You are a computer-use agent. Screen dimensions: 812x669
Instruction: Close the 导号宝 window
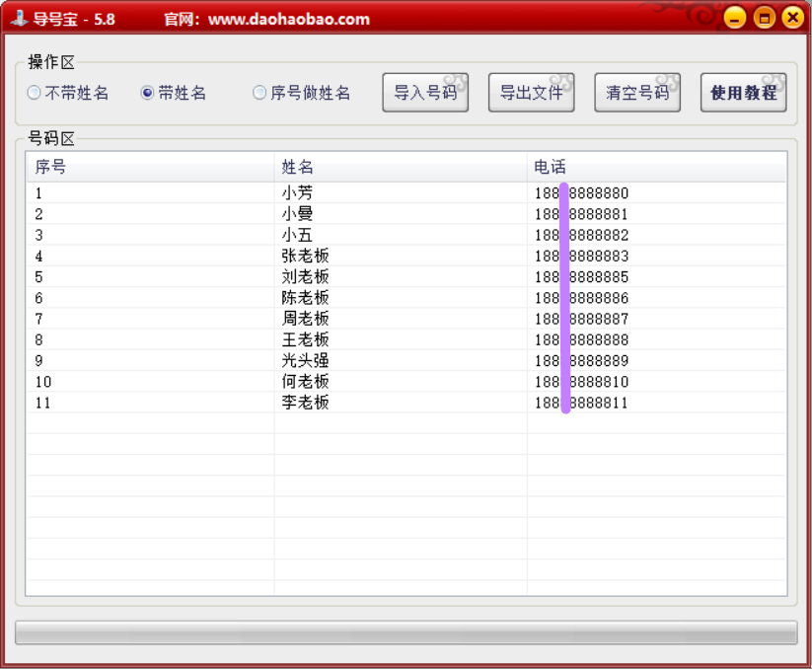click(792, 18)
